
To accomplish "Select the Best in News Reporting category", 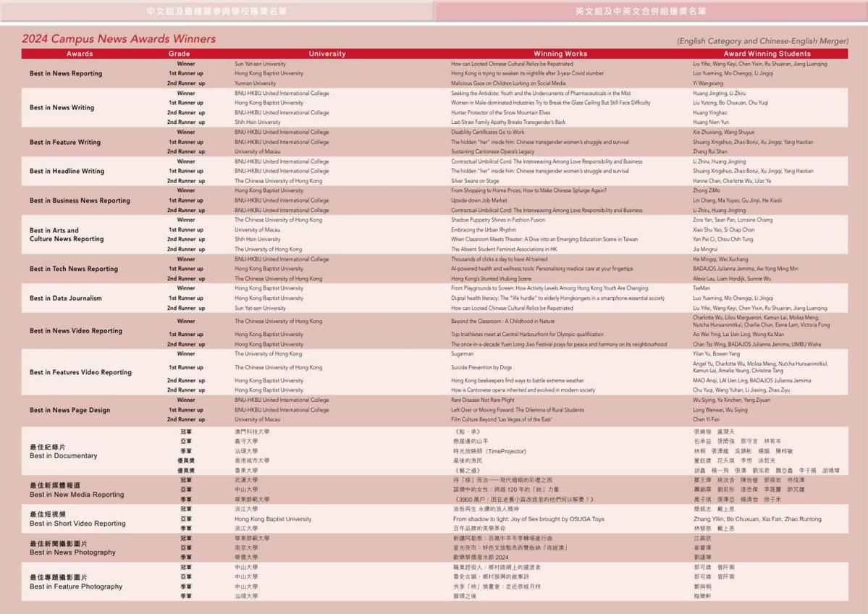I will [66, 74].
